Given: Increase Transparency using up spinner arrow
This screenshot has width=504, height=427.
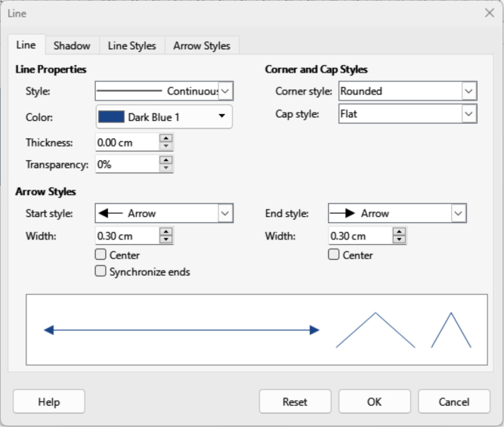Looking at the screenshot, I should coord(166,159).
